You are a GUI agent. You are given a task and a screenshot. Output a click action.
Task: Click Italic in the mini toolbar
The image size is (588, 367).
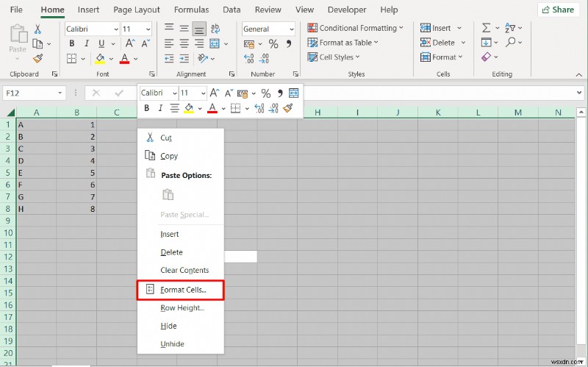click(x=160, y=108)
